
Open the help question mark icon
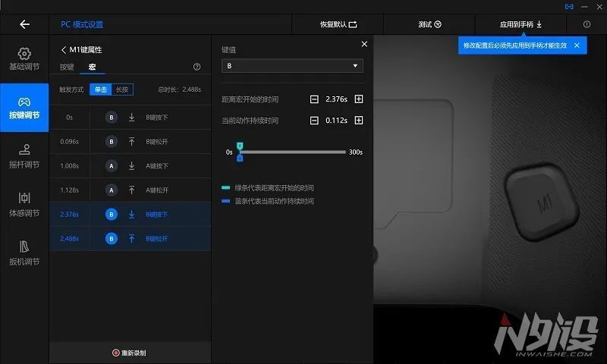(x=197, y=67)
